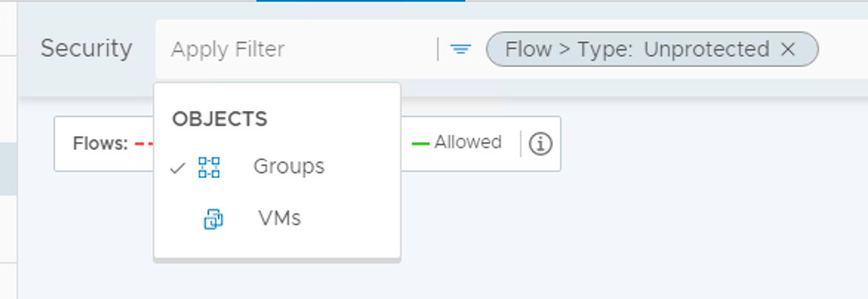The width and height of the screenshot is (868, 299).
Task: Click the VMs object icon
Action: click(x=213, y=219)
